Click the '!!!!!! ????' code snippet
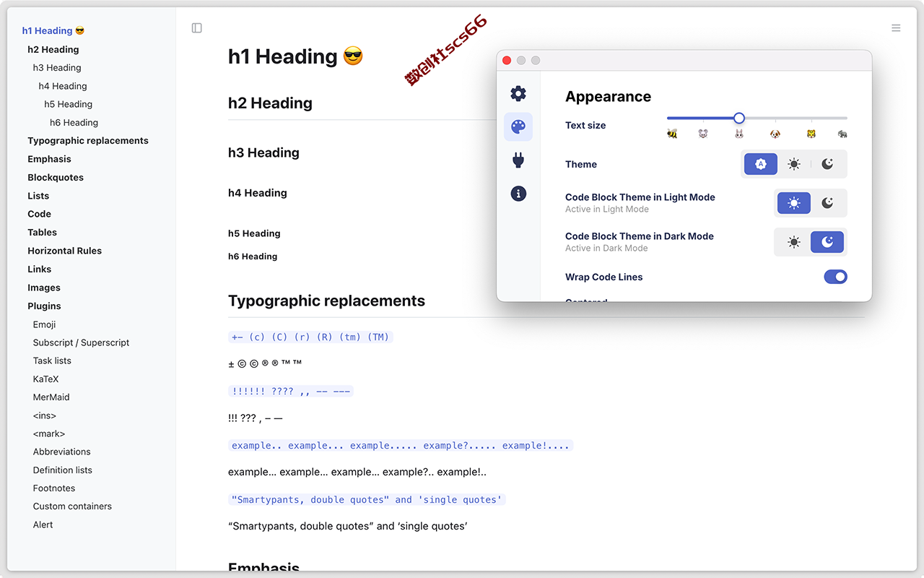This screenshot has height=578, width=924. 291,391
